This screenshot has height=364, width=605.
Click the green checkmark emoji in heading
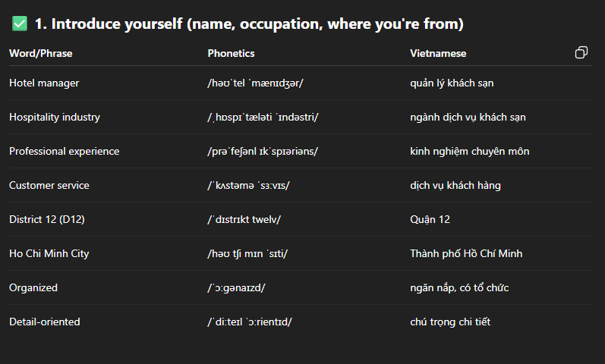coord(20,24)
